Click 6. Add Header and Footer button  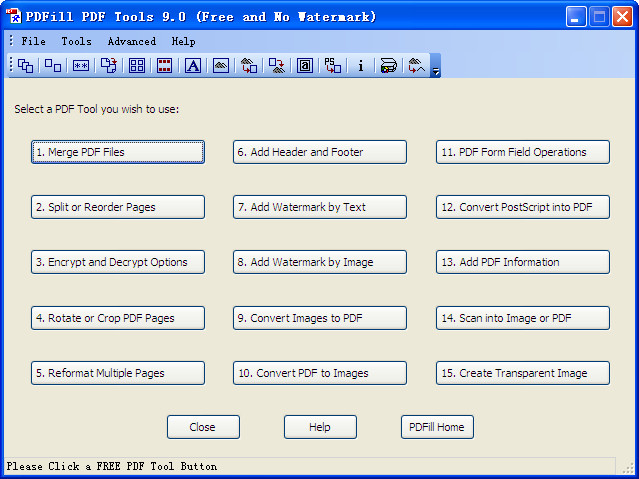pyautogui.click(x=320, y=152)
